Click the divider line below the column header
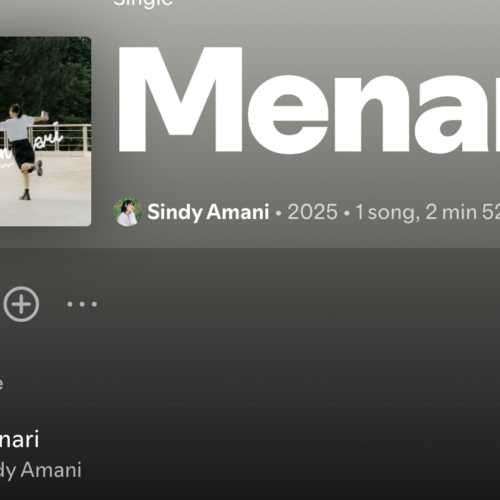Viewport: 500px width, 500px height. point(250,404)
